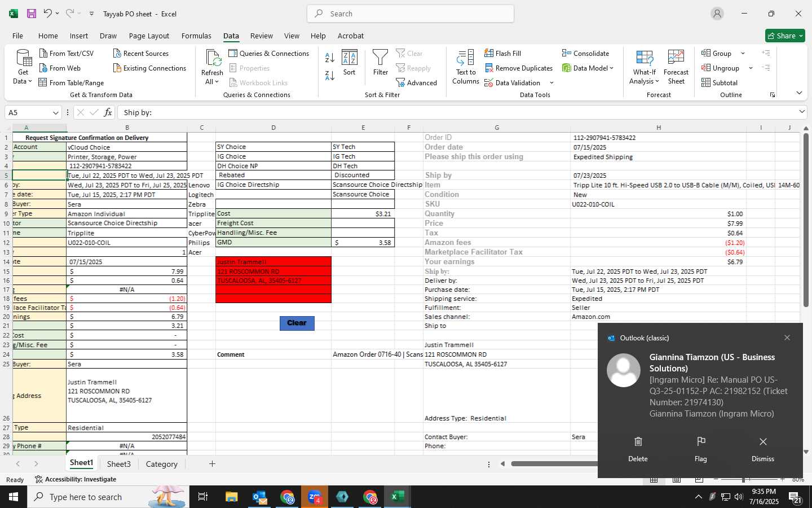812x508 pixels.
Task: Collapse the ribbon with the chevron
Action: [x=799, y=93]
